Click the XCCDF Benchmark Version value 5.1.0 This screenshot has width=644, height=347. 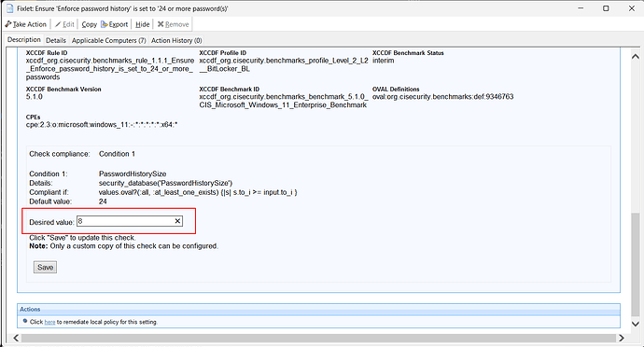click(x=35, y=97)
